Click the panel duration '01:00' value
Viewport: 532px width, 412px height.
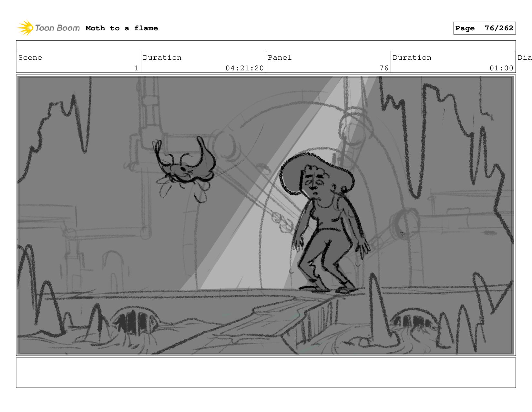point(501,68)
